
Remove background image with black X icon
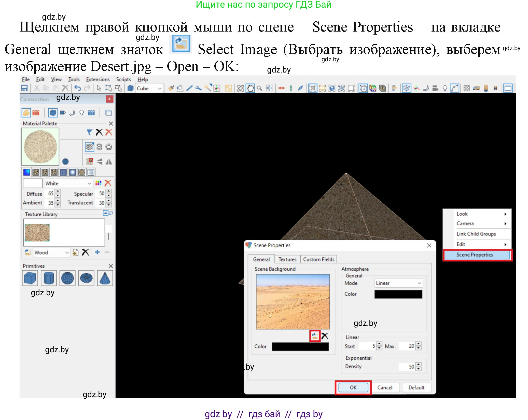pos(325,336)
